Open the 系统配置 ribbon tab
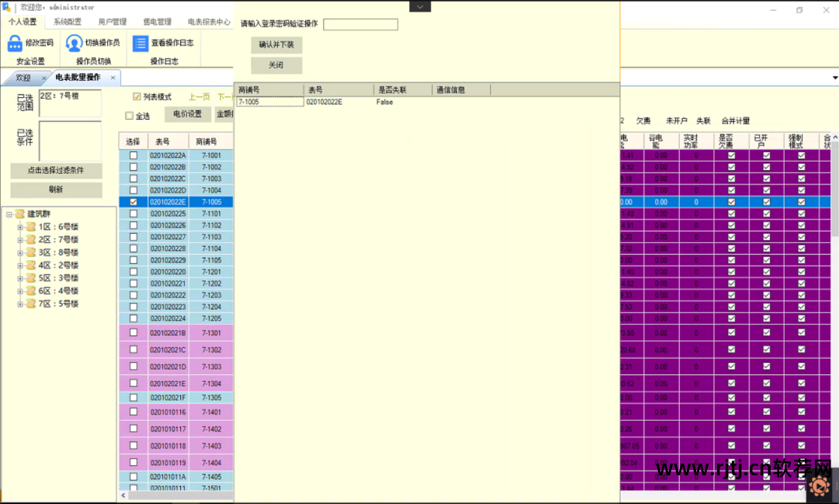Image resolution: width=839 pixels, height=504 pixels. (x=68, y=23)
